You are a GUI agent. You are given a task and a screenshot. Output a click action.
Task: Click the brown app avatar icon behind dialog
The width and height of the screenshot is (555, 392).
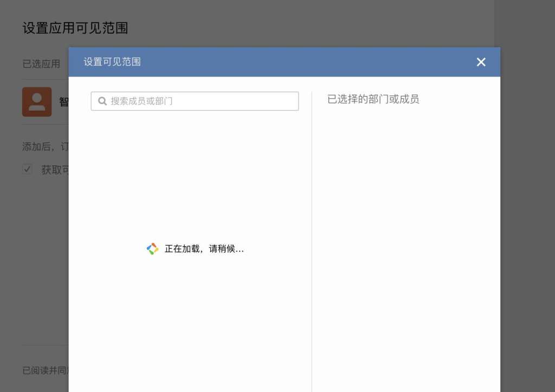click(x=37, y=102)
